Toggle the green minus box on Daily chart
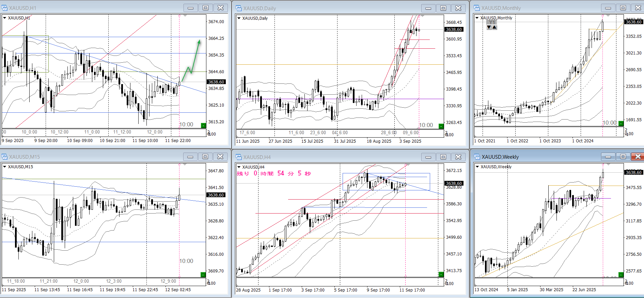The height and width of the screenshot is (298, 644). point(441,126)
